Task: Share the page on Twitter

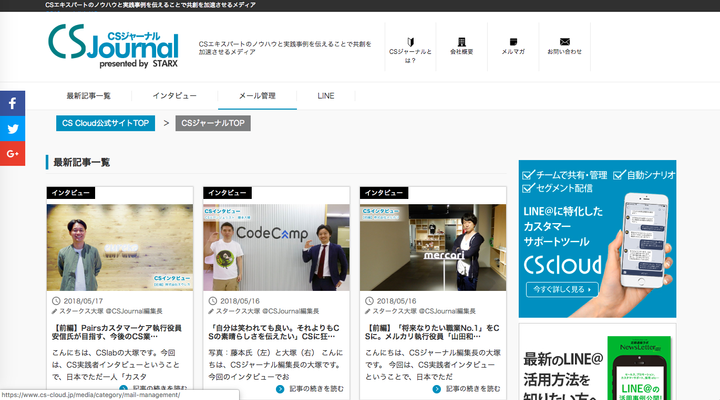Action: click(12, 129)
